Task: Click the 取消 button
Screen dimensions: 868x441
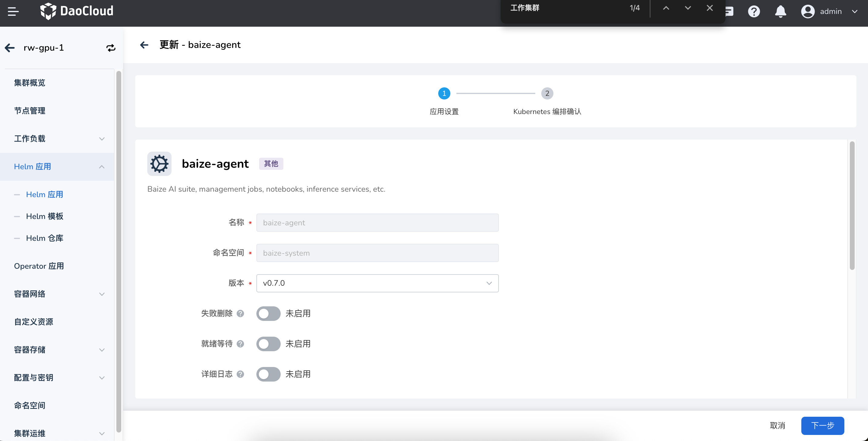Action: (x=778, y=426)
